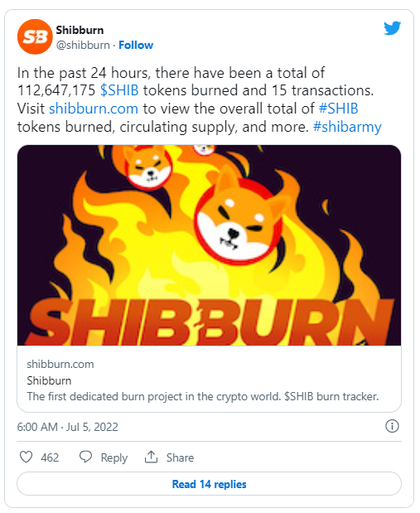Screen dimensions: 420x513
Task: Click the Shibburn SB profile avatar
Action: 35,36
